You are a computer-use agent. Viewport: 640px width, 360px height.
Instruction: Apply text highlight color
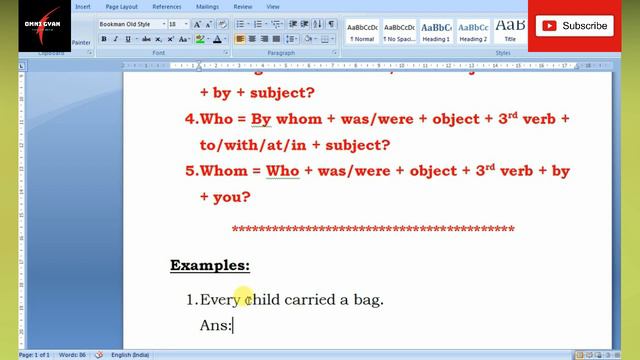tap(200, 39)
